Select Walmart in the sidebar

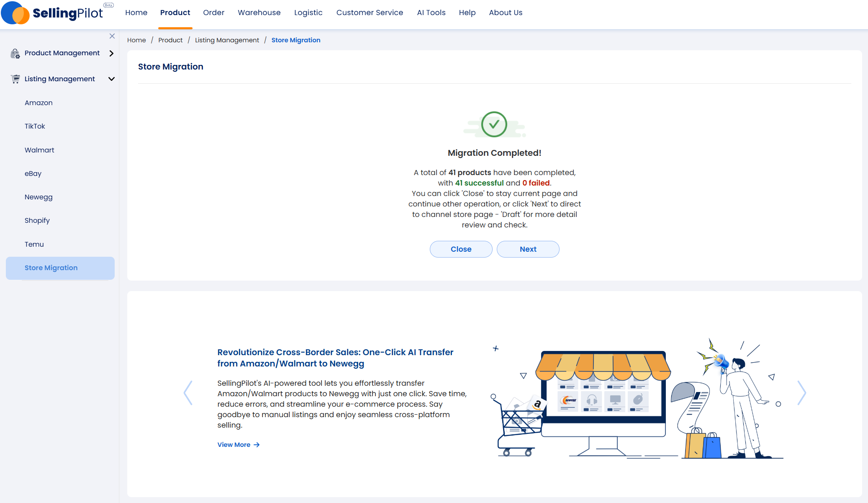[x=39, y=150]
